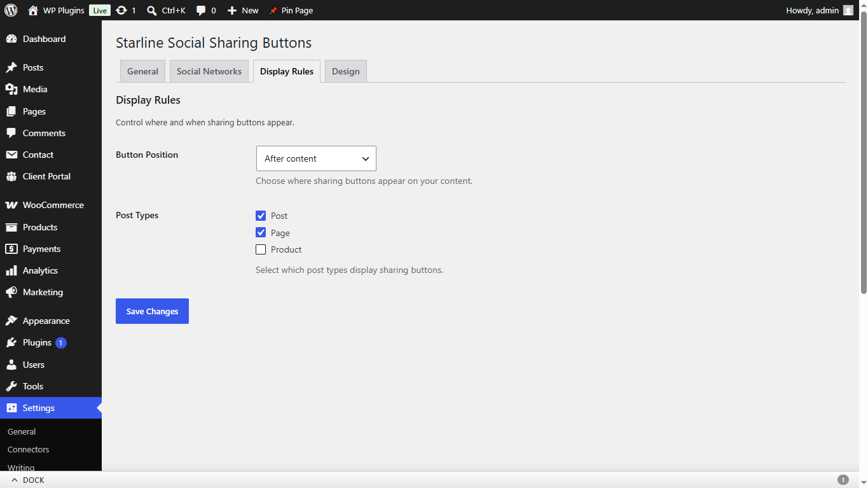Open the Button Position dropdown
The width and height of the screenshot is (868, 488).
316,158
